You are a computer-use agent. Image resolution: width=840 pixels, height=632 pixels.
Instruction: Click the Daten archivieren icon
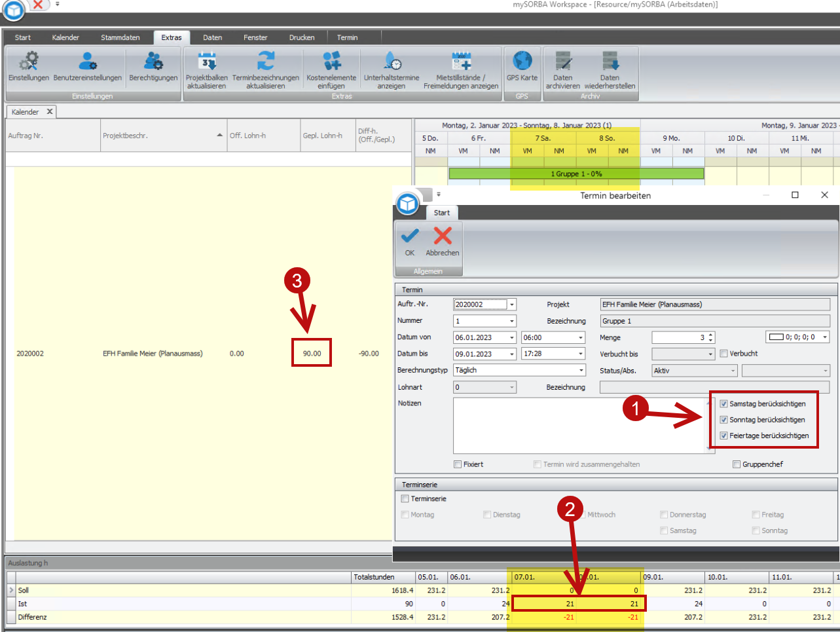pos(562,62)
